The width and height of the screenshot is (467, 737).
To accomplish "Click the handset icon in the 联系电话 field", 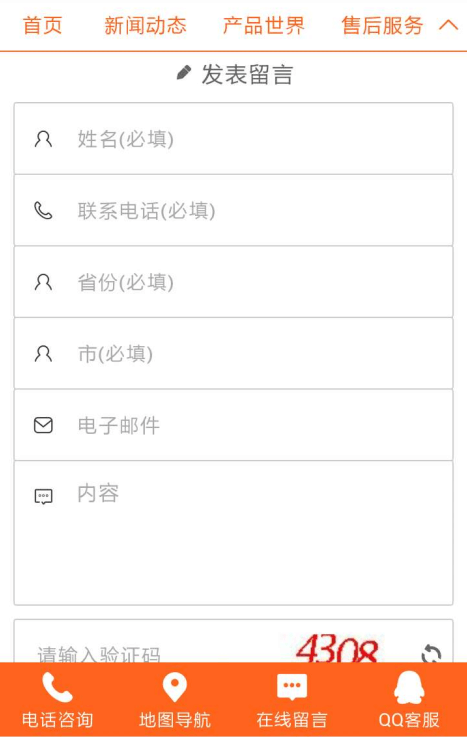I will [43, 211].
